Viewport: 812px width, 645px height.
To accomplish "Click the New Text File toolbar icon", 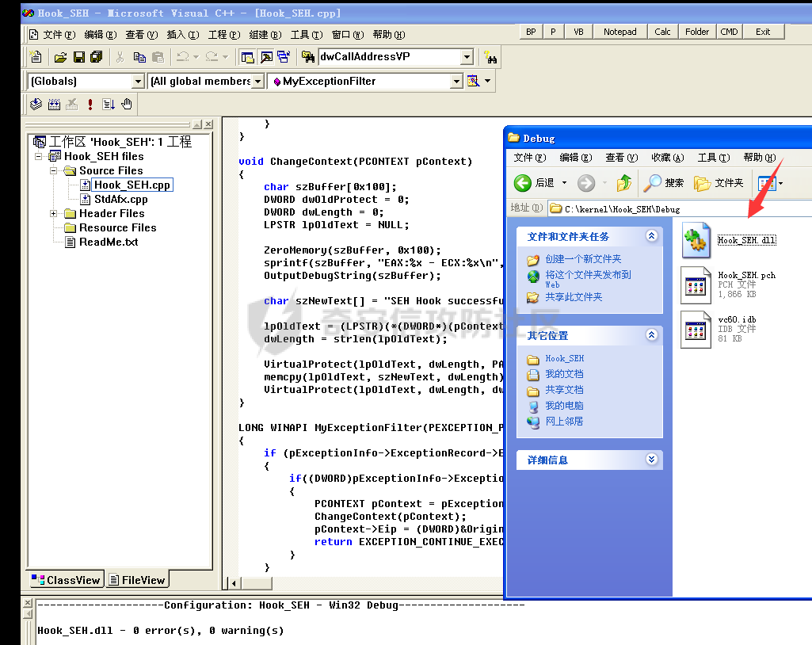I will click(36, 57).
